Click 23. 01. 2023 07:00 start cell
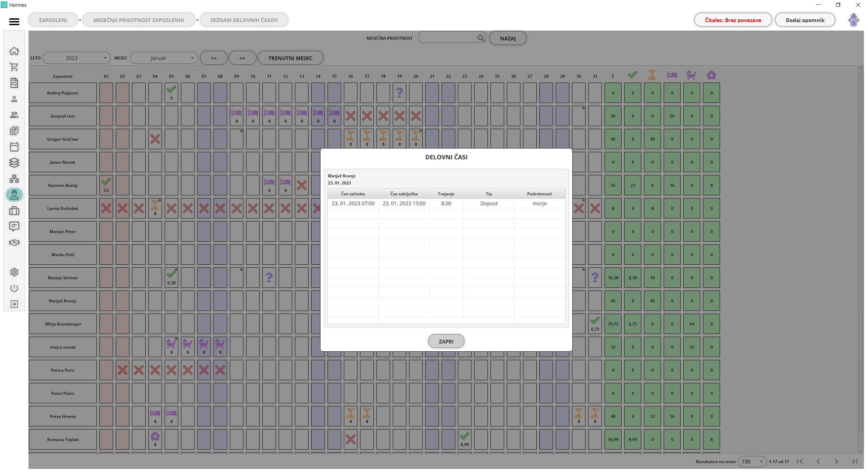Screen dimensions: 868x475 pos(353,204)
